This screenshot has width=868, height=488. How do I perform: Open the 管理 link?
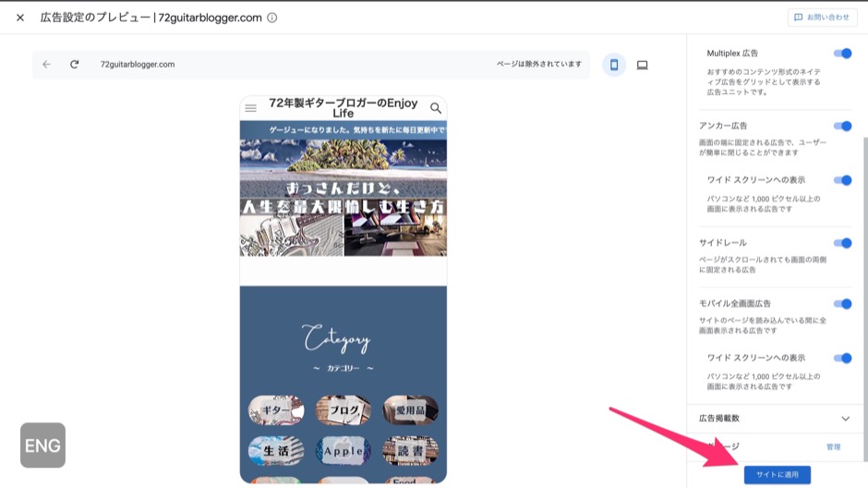tap(833, 446)
